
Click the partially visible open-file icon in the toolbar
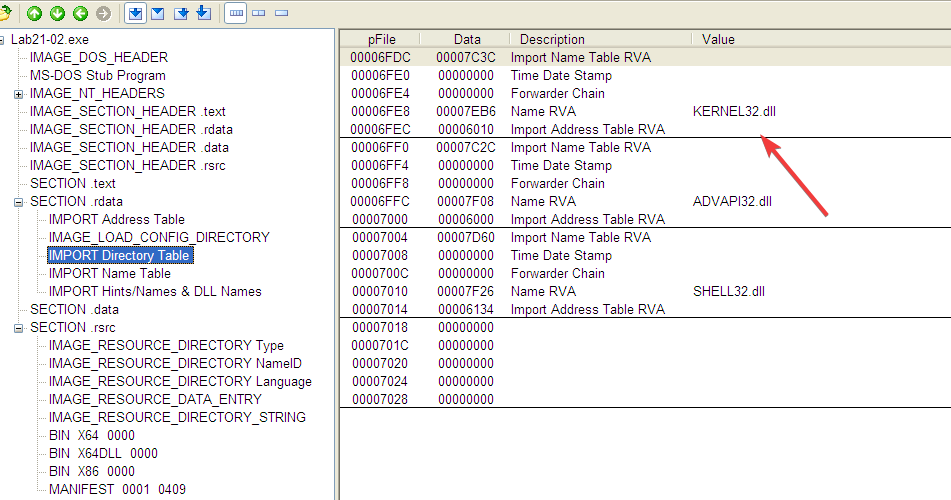coord(5,13)
